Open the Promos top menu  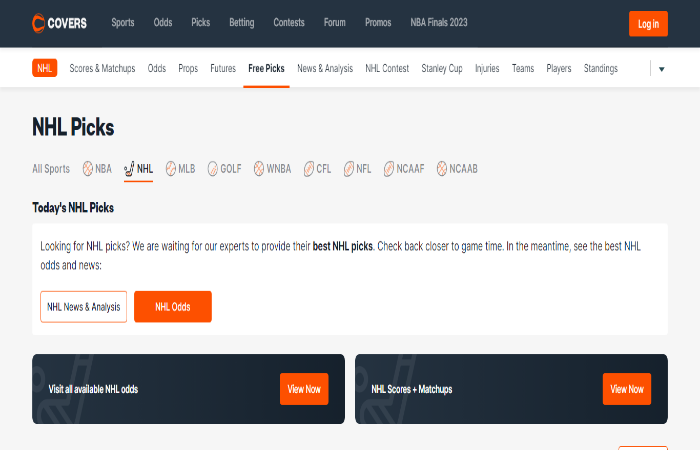[378, 23]
